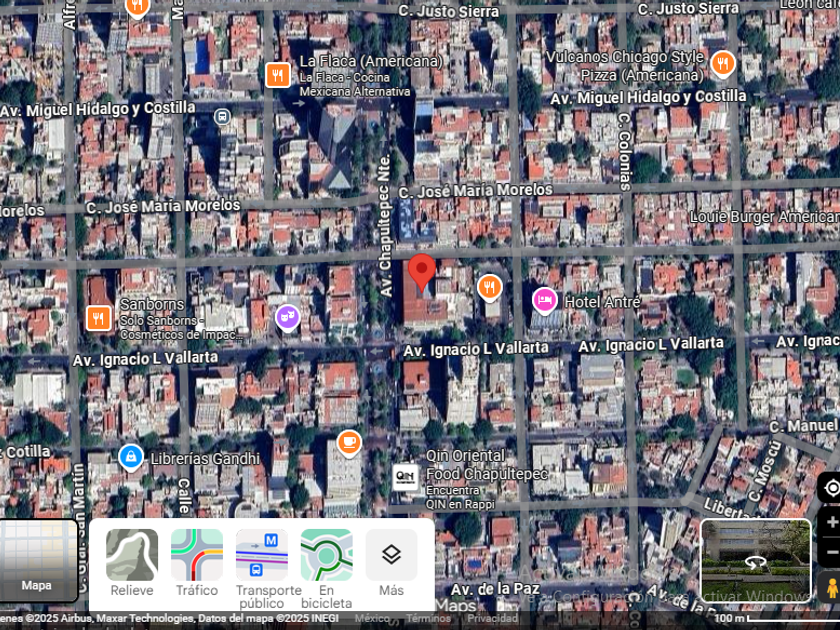Zoom out with the minus button
Image resolution: width=840 pixels, height=630 pixels.
pyautogui.click(x=831, y=552)
